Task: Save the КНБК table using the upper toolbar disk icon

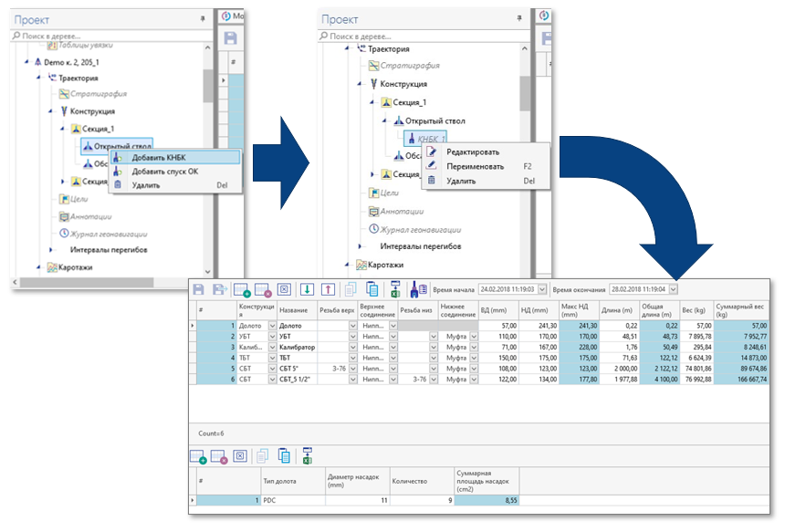Action: [x=198, y=289]
